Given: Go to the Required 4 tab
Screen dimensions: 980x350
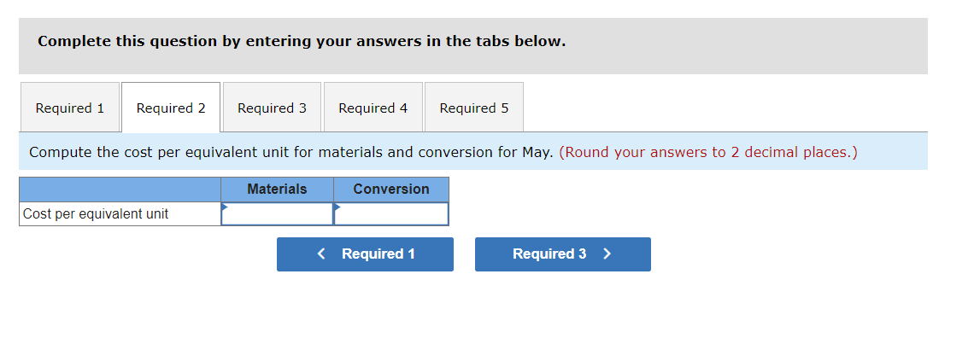Looking at the screenshot, I should [x=373, y=108].
